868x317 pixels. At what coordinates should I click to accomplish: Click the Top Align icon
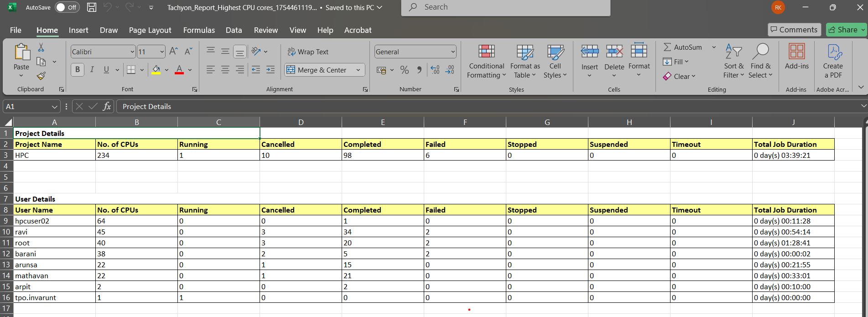coord(211,51)
